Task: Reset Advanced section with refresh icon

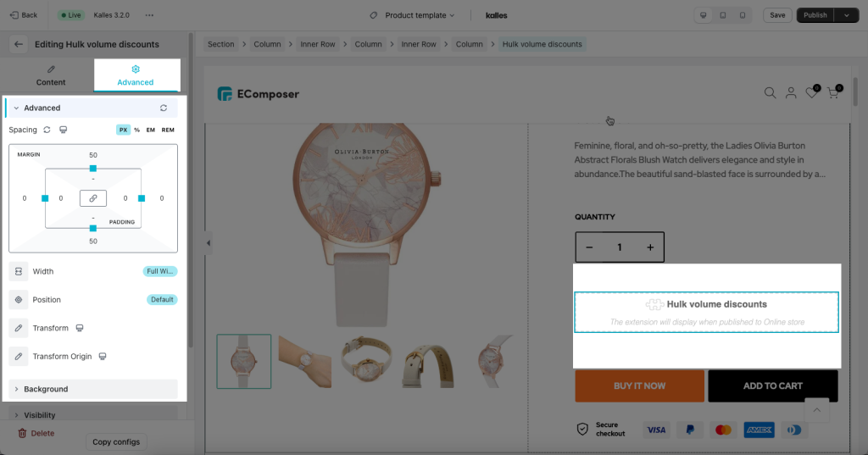Action: click(x=164, y=108)
